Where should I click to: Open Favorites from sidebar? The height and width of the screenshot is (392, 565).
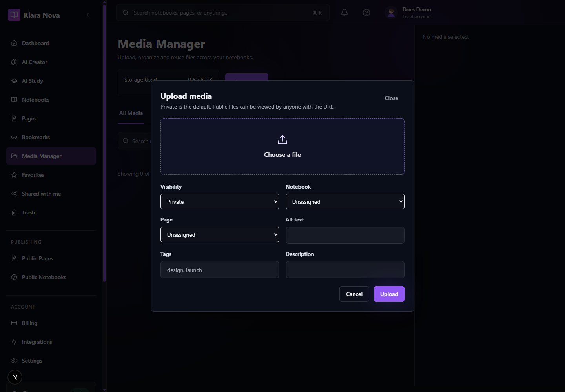tap(51, 175)
